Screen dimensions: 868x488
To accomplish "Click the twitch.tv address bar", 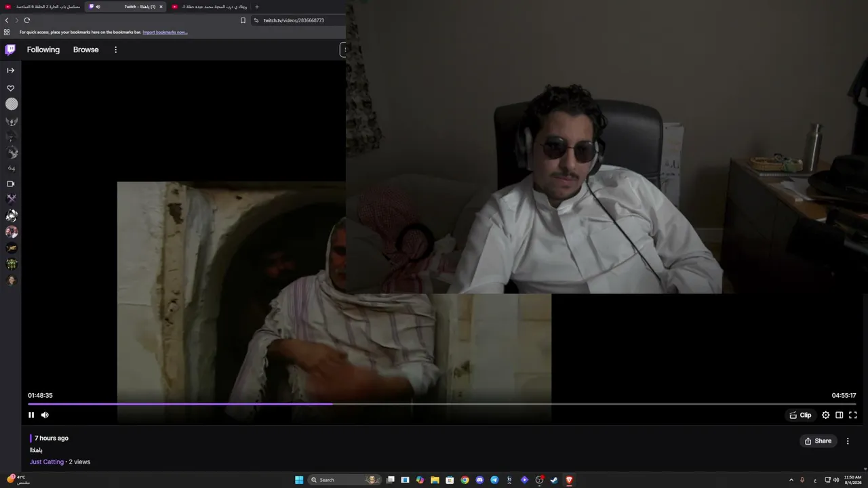I will click(x=298, y=20).
